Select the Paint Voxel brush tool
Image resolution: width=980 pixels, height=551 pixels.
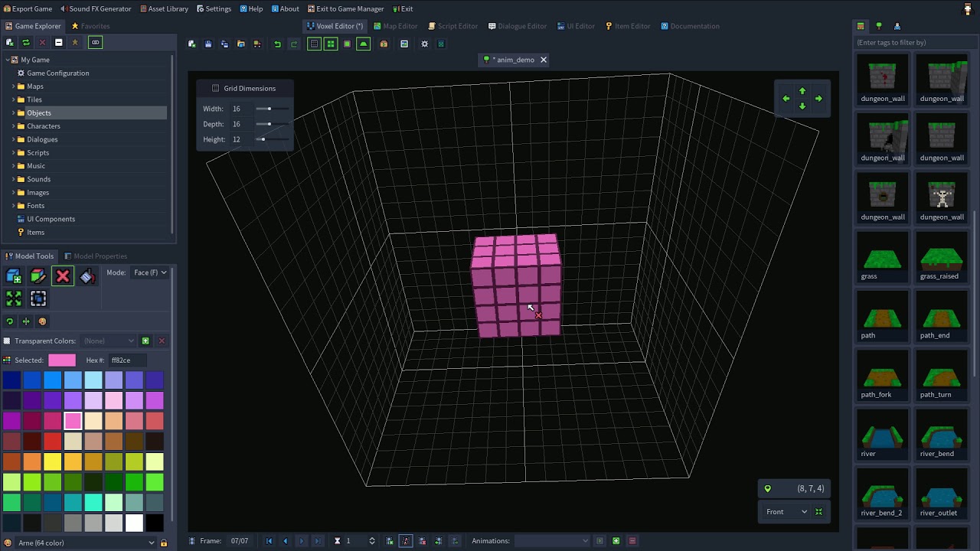click(x=38, y=275)
